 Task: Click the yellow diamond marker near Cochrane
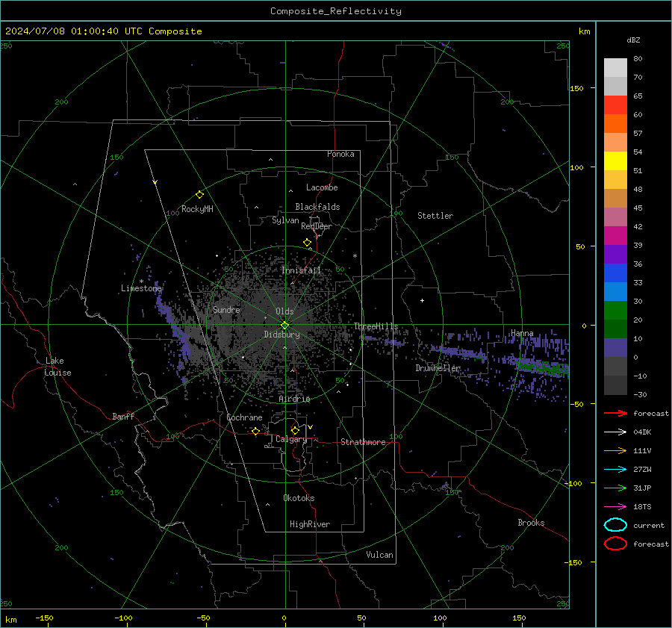(255, 431)
